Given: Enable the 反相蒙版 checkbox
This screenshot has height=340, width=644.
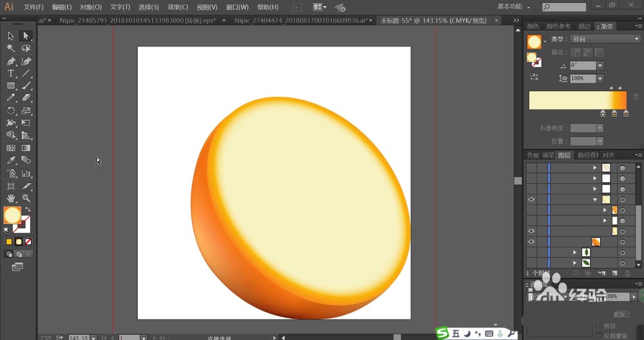Looking at the screenshot, I should coord(598,336).
